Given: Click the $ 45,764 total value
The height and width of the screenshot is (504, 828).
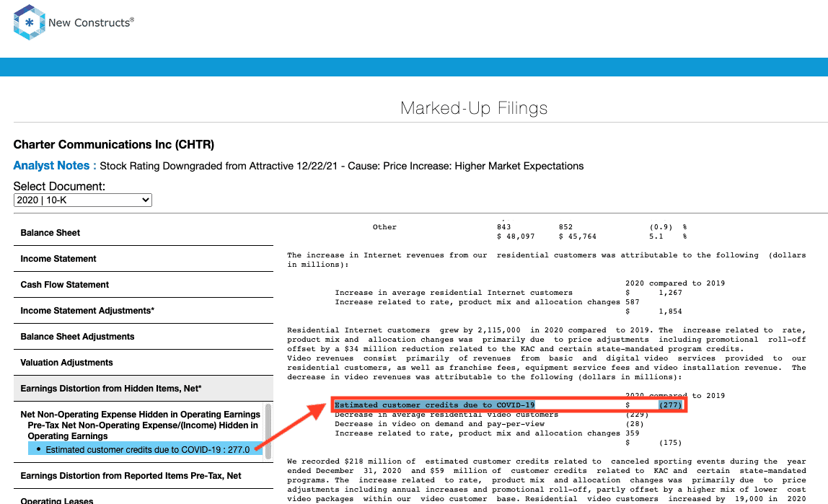Looking at the screenshot, I should [x=578, y=236].
